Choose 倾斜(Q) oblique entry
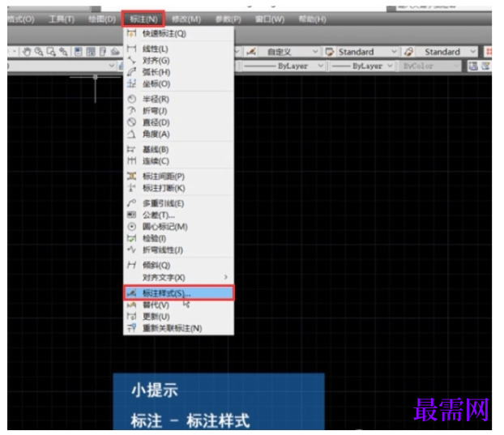This screenshot has width=504, height=435. [179, 266]
